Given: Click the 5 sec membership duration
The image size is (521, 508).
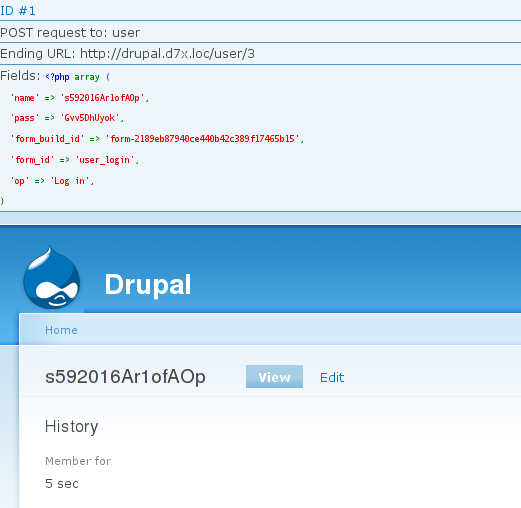Looking at the screenshot, I should point(62,483).
